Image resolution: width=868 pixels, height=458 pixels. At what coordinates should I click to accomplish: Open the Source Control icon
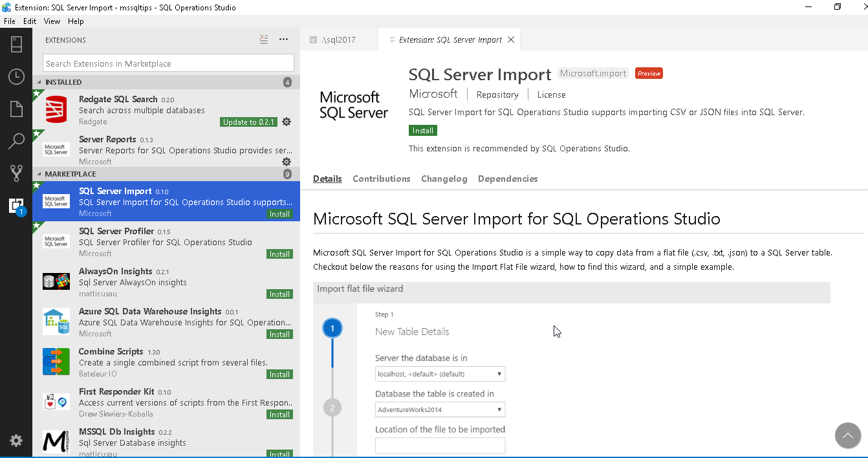click(x=16, y=173)
